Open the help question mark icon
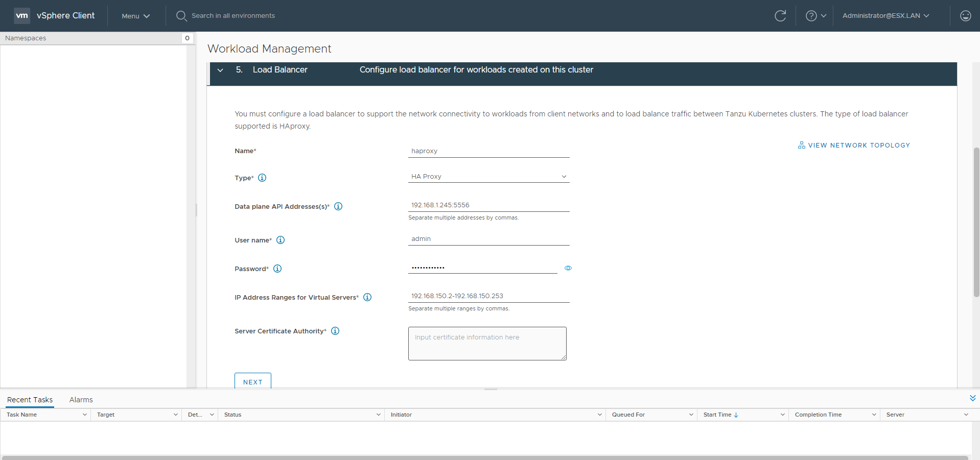Image resolution: width=980 pixels, height=460 pixels. pyautogui.click(x=811, y=16)
